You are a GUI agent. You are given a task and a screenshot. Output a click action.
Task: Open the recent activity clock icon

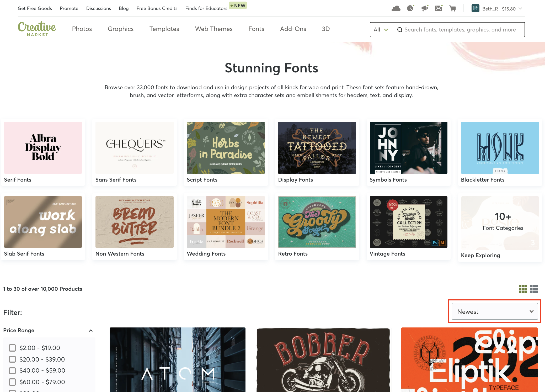[410, 8]
